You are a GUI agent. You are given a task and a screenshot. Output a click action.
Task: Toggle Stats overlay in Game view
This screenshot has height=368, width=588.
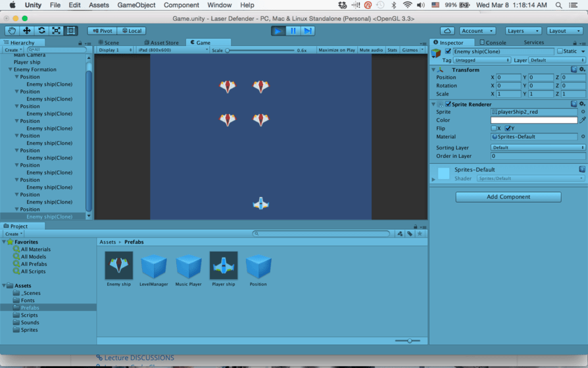(x=392, y=50)
